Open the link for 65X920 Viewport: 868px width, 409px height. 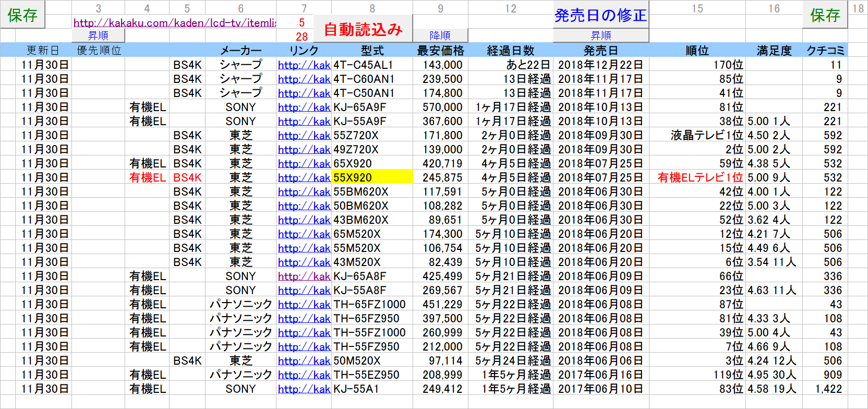304,163
